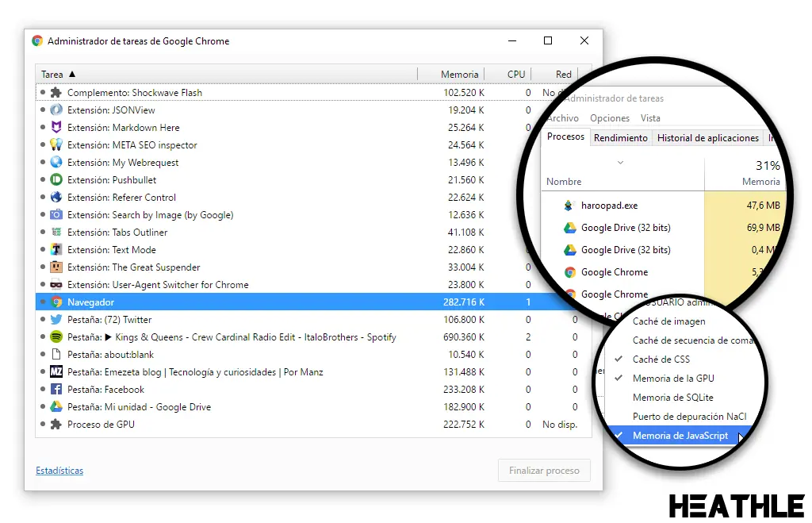This screenshot has width=812, height=523.
Task: Open the Estadísticas link
Action: point(59,471)
